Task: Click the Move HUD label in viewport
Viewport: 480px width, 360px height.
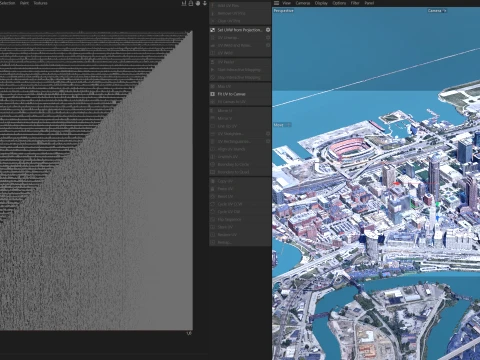Action: pyautogui.click(x=282, y=125)
